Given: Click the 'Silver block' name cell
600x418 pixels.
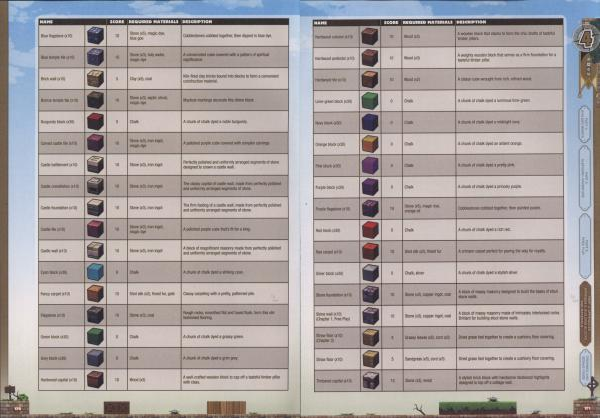Looking at the screenshot, I should [x=336, y=273].
